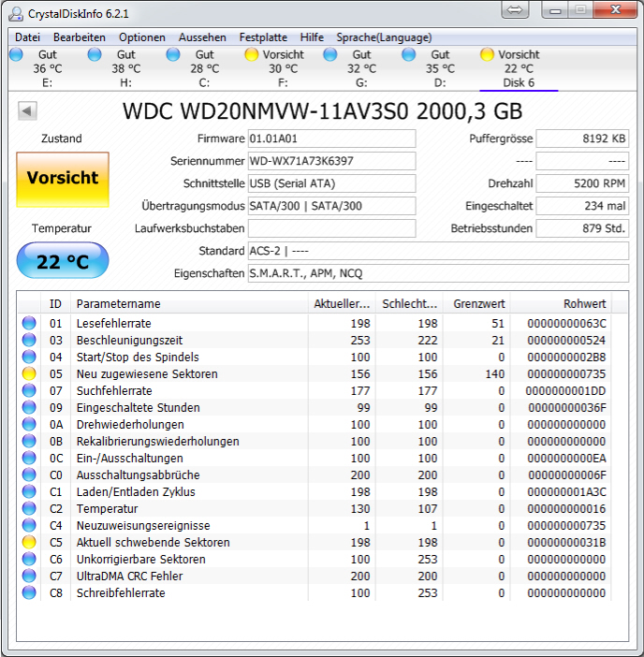Click the double-arrow resize title bar button
The width and height of the screenshot is (644, 657).
pos(515,9)
